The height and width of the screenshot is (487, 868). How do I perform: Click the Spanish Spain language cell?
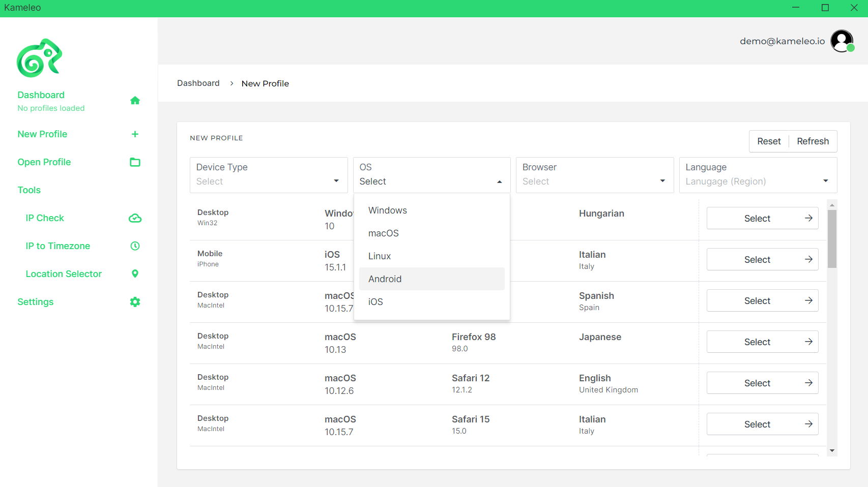pos(596,301)
